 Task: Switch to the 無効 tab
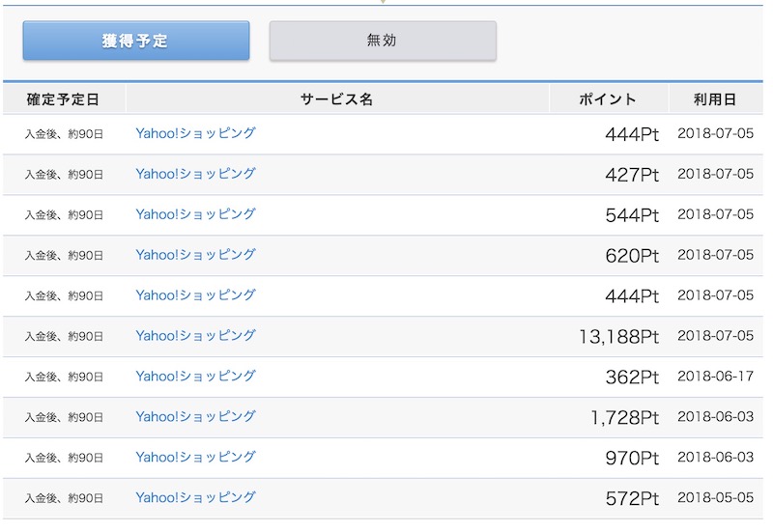click(x=383, y=42)
